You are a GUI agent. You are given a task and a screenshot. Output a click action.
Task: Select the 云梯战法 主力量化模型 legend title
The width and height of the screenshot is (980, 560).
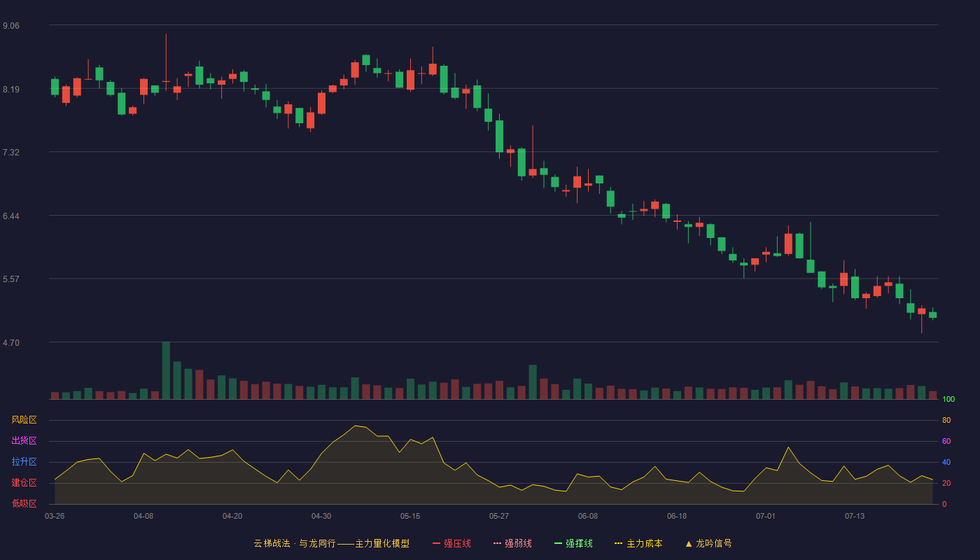(x=331, y=543)
